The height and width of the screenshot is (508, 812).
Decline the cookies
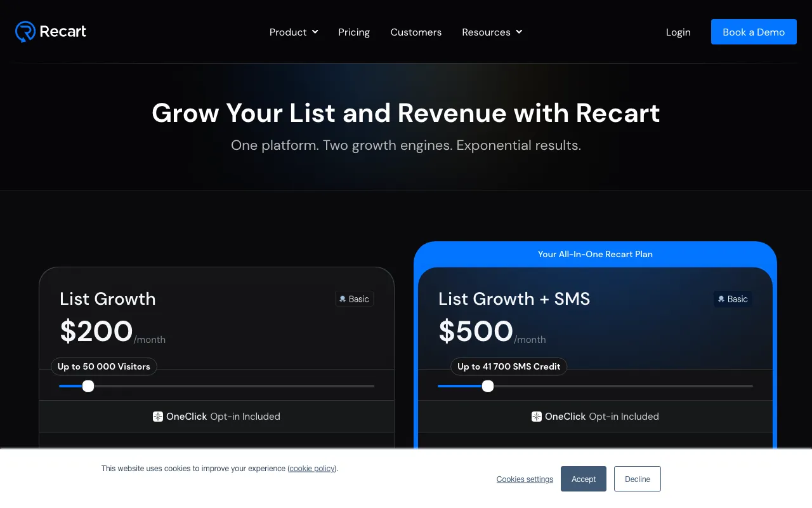[x=638, y=479]
